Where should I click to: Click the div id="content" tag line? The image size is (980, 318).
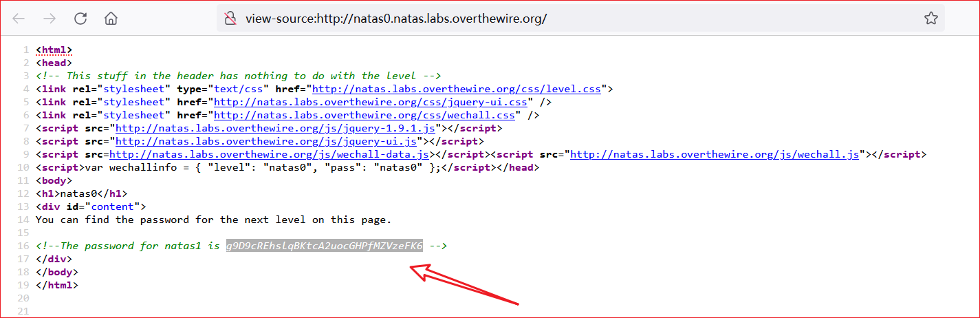(x=90, y=206)
